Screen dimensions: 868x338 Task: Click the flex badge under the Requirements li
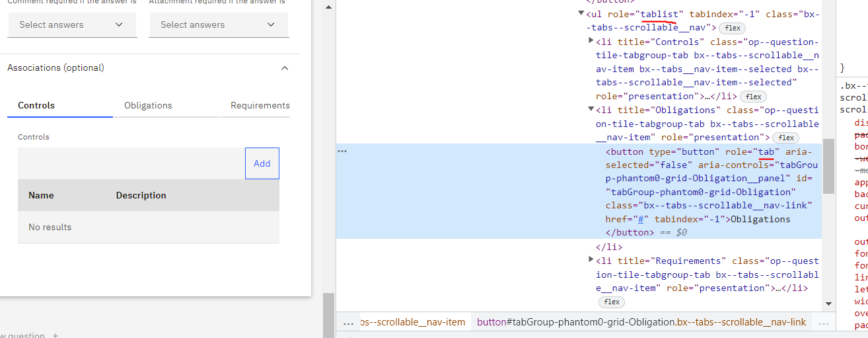(x=612, y=302)
